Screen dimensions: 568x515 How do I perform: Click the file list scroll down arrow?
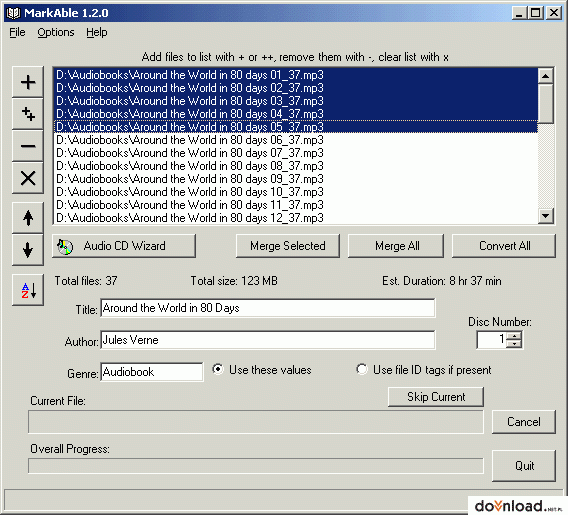pos(545,217)
